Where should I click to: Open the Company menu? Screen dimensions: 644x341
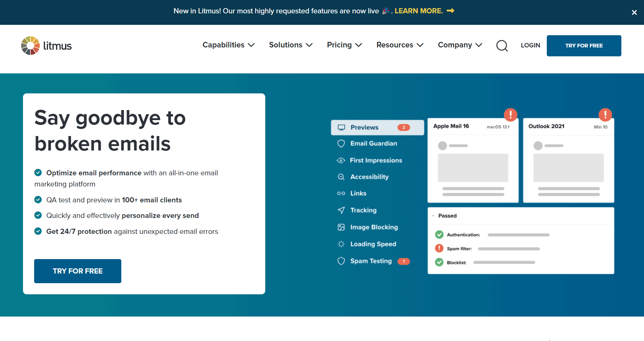460,45
